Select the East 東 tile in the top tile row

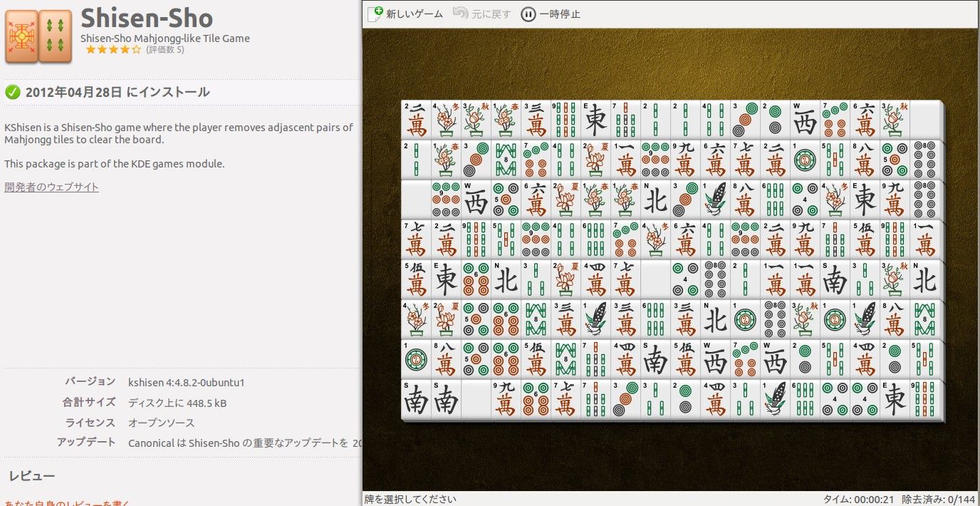595,120
